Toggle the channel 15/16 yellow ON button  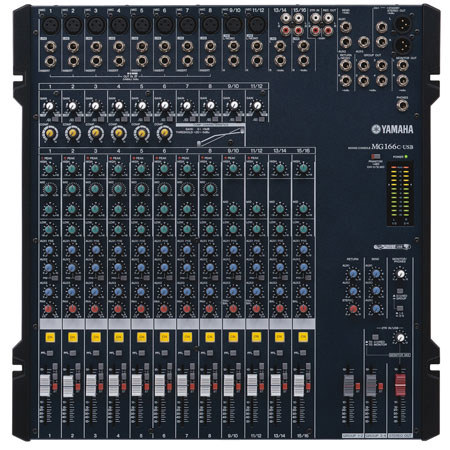click(x=303, y=337)
